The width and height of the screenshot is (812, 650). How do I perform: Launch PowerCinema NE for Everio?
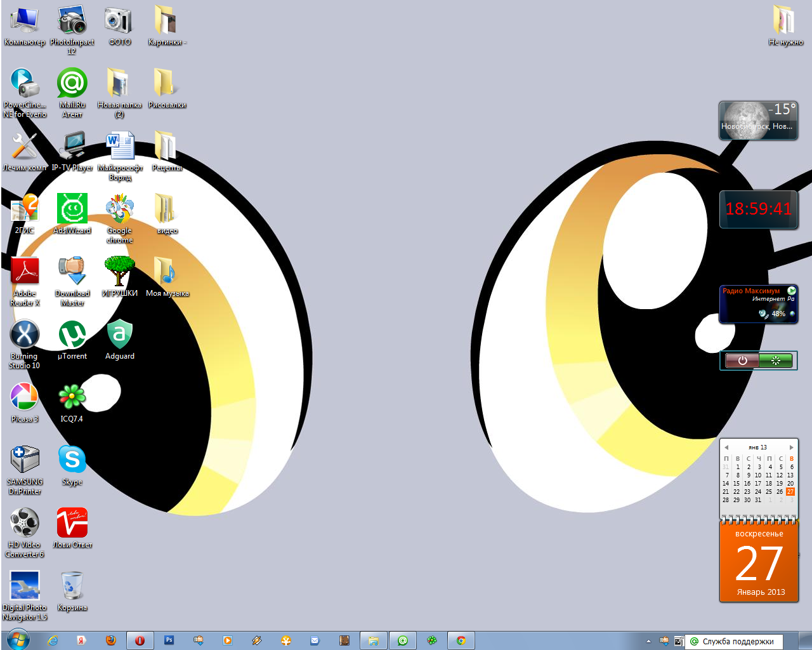pyautogui.click(x=24, y=93)
